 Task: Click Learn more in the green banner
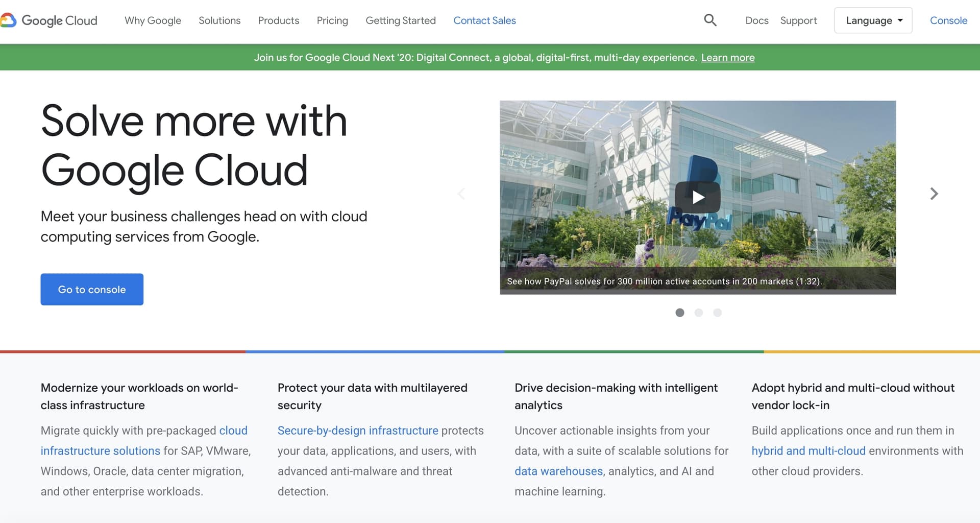[x=728, y=58]
